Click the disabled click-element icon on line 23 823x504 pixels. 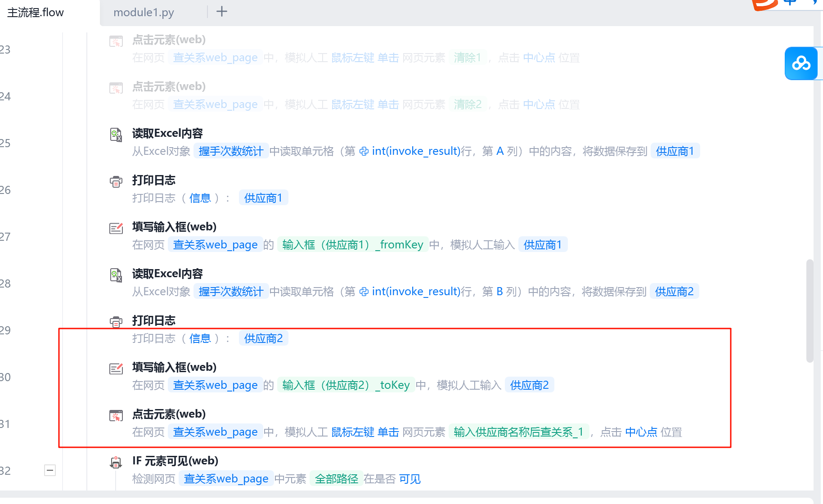pyautogui.click(x=116, y=41)
